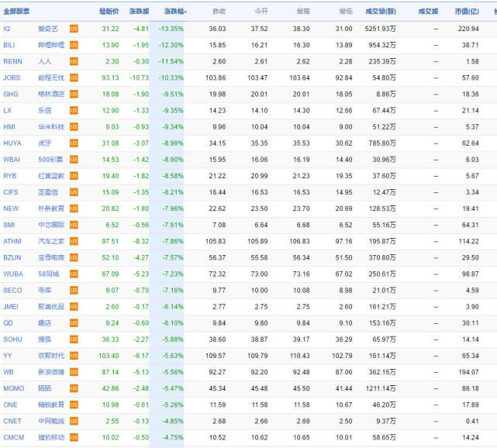Click the US badge in the JMEI row

[x=74, y=307]
